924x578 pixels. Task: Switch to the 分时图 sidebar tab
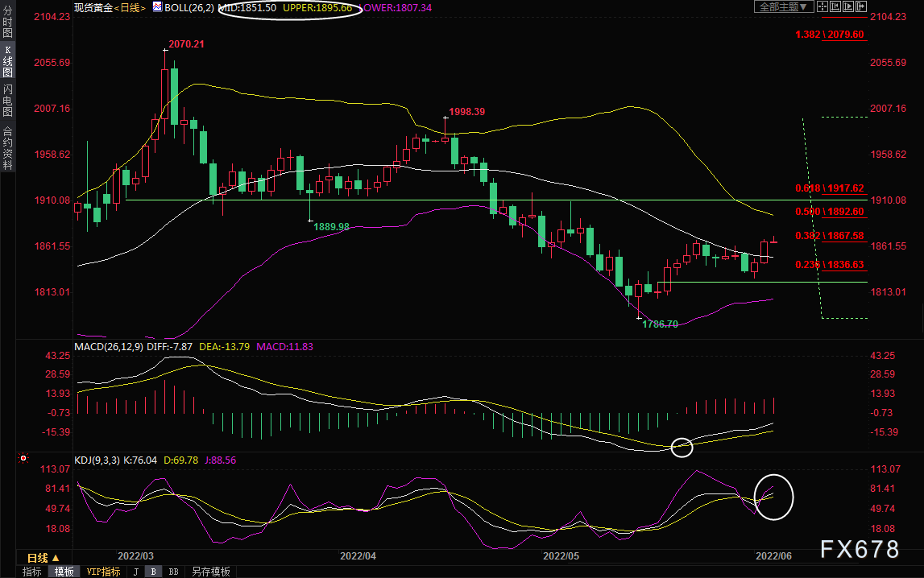(x=8, y=23)
